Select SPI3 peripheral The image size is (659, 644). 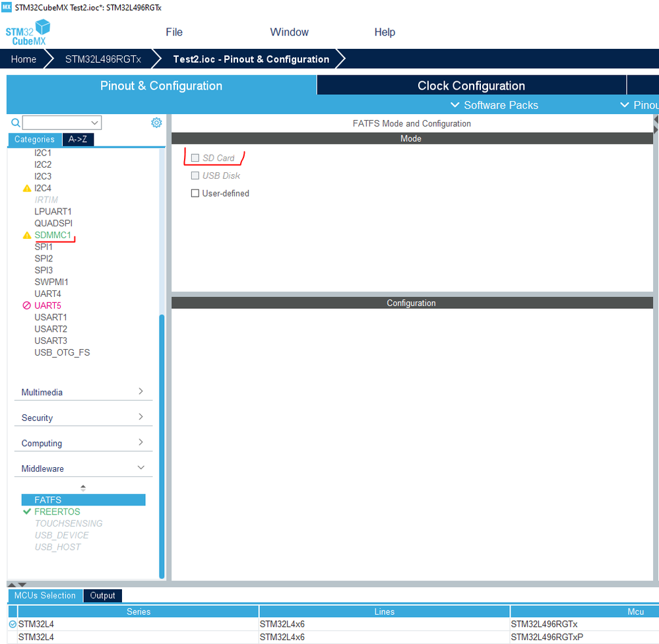[x=44, y=271]
